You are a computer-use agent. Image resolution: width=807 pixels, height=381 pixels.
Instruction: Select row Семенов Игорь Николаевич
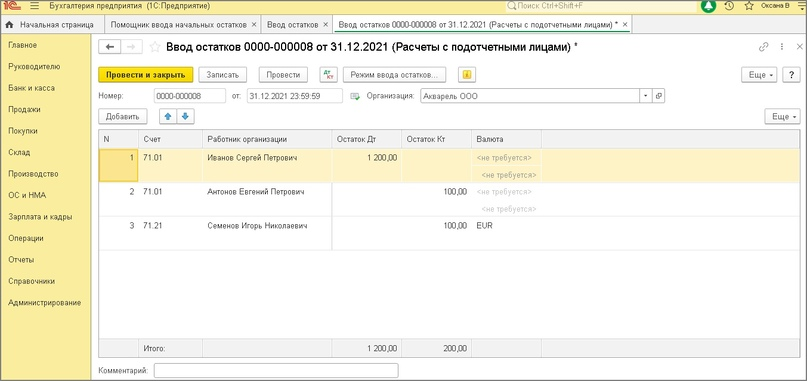click(x=449, y=234)
